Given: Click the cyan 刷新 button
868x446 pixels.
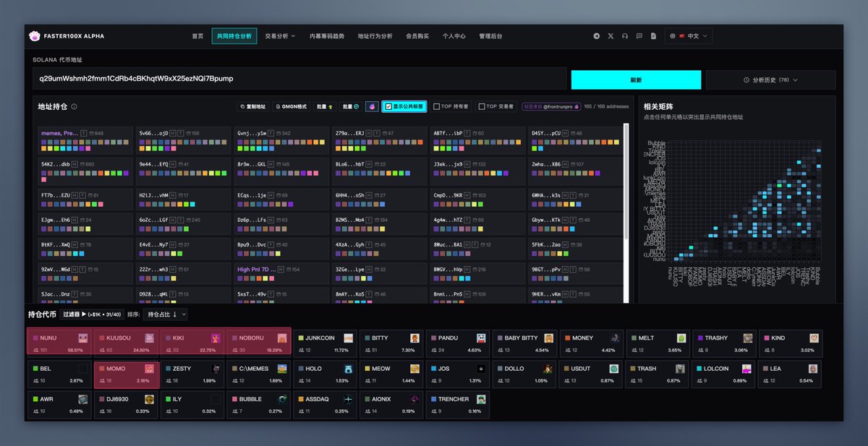Looking at the screenshot, I should (x=636, y=80).
